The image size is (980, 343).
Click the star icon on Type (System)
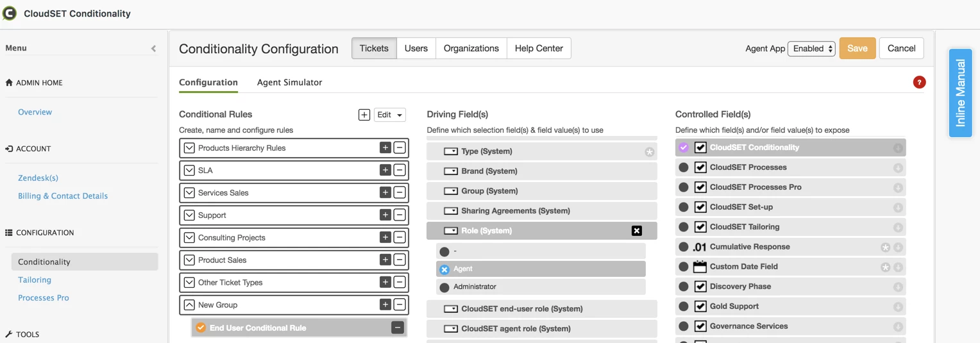[x=649, y=152]
